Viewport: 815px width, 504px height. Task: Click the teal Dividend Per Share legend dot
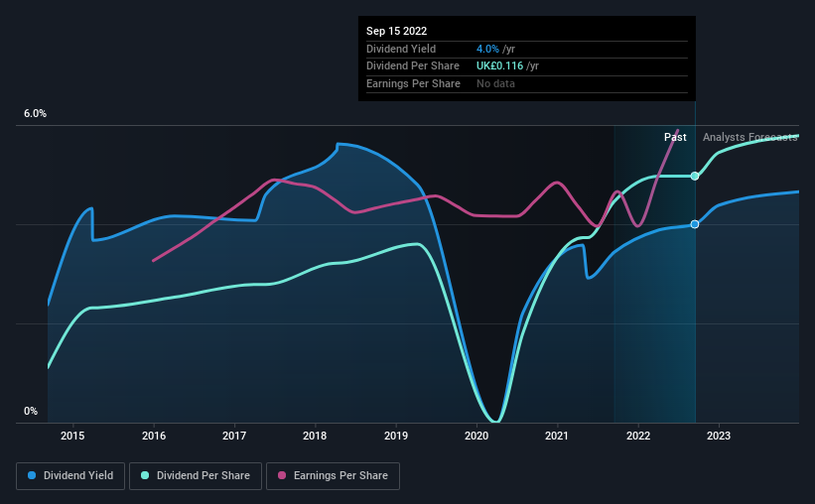(145, 475)
